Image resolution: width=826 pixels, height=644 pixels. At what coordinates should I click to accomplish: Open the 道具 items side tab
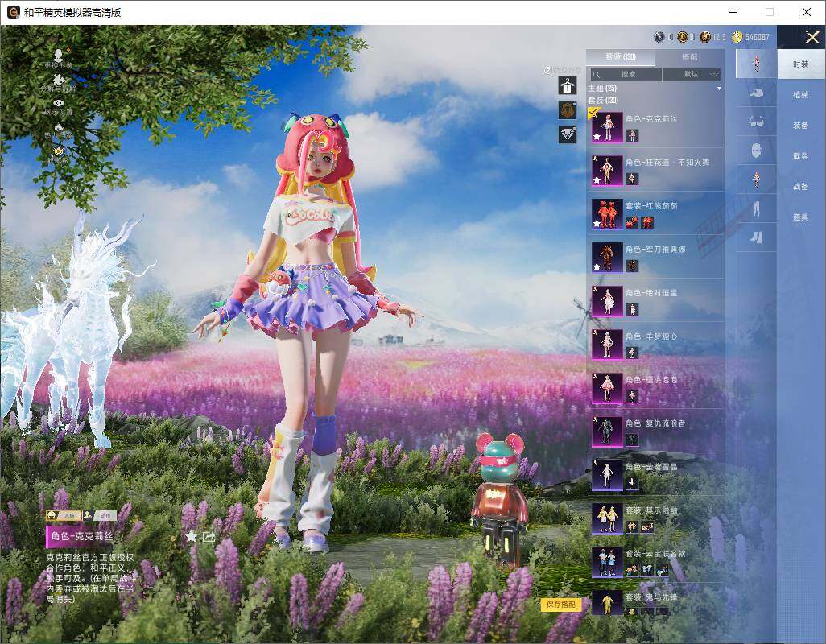click(x=801, y=217)
